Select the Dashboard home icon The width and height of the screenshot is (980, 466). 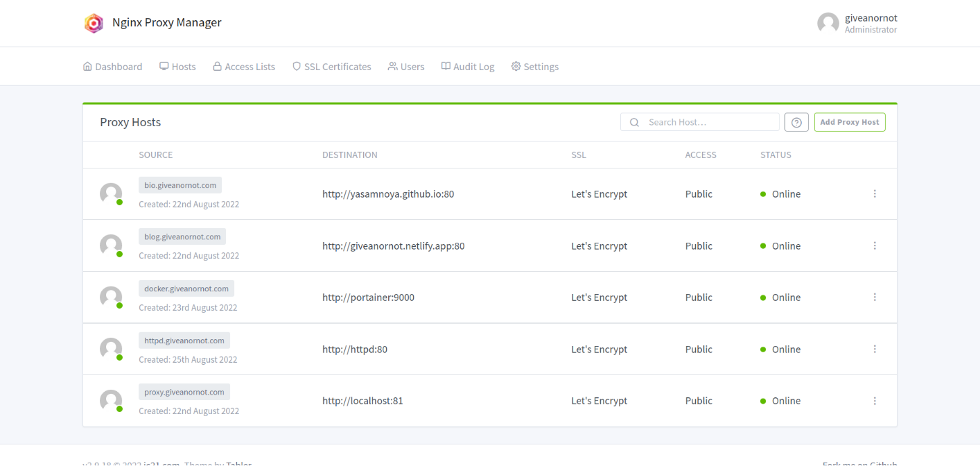(87, 66)
